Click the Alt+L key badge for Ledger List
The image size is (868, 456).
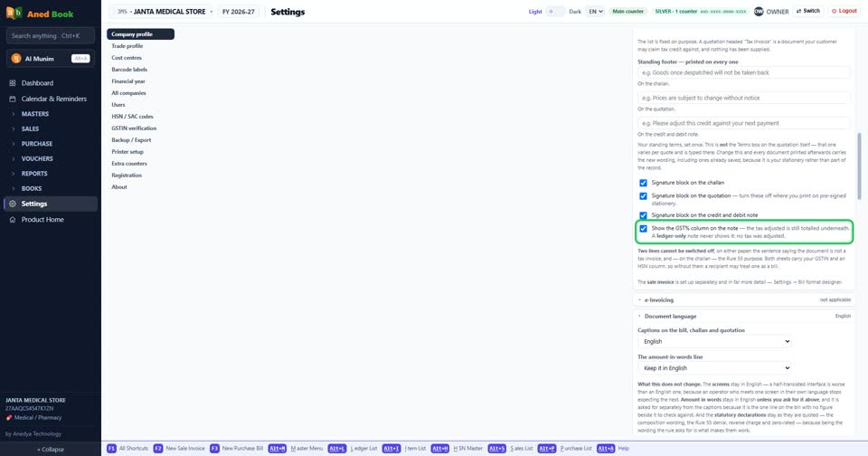tap(336, 448)
